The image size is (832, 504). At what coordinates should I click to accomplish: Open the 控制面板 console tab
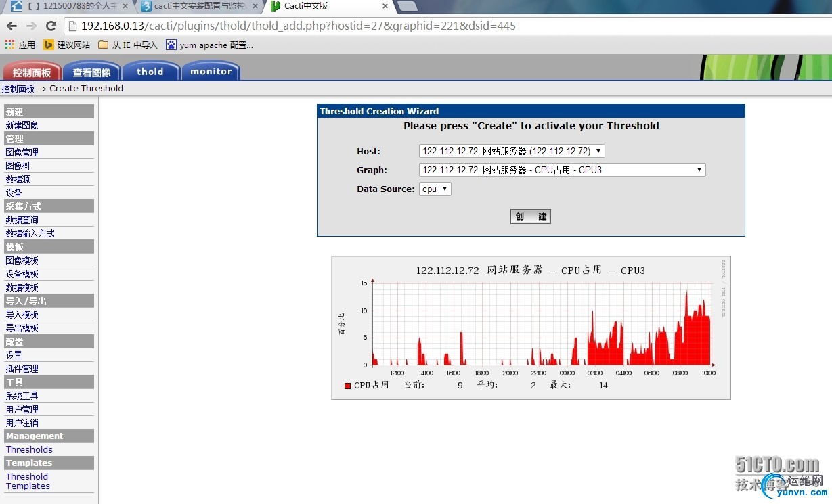tap(32, 72)
